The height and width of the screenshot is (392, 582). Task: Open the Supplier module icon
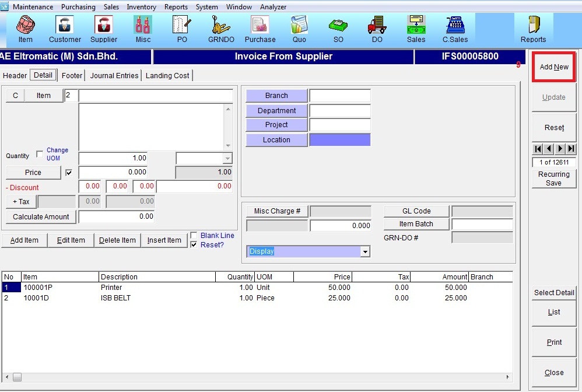click(x=103, y=29)
